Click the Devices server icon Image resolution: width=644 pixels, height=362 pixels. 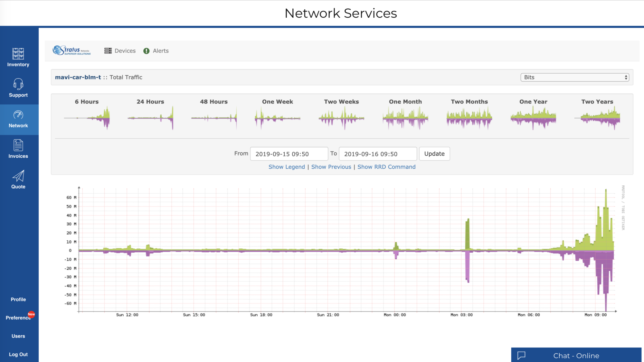pos(108,51)
